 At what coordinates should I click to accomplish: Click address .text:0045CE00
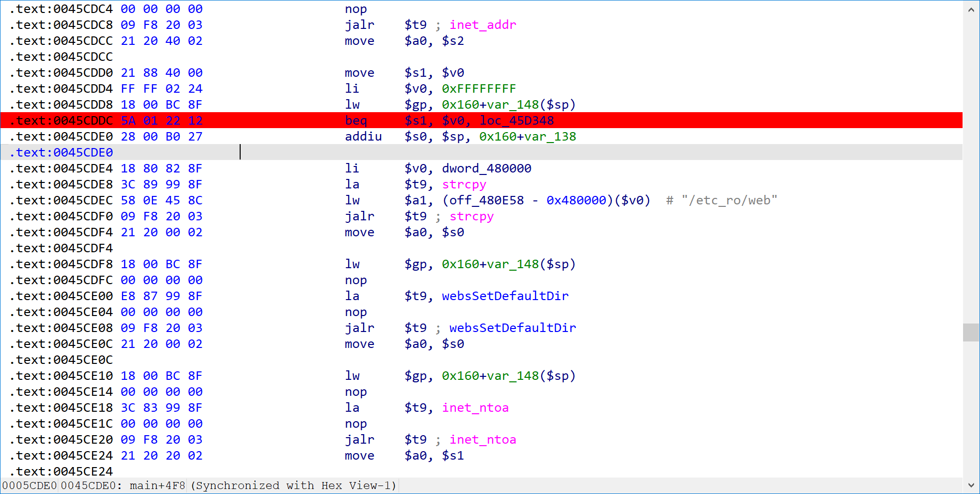tap(61, 296)
